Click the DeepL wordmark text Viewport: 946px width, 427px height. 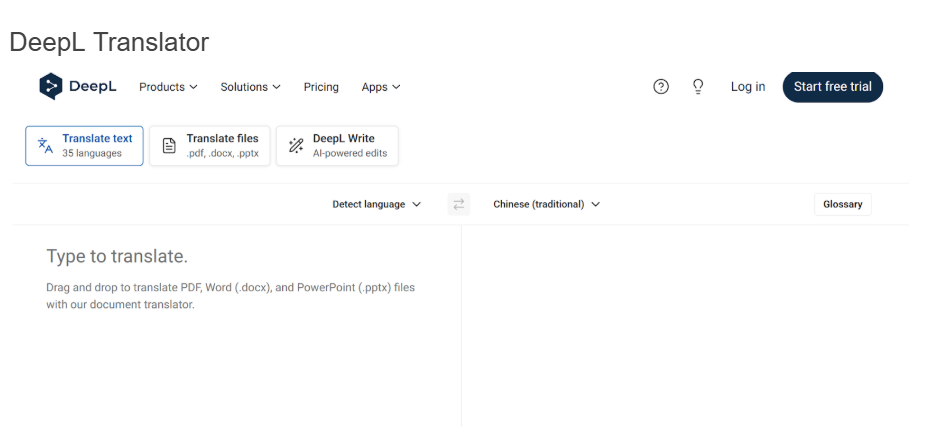tap(93, 86)
